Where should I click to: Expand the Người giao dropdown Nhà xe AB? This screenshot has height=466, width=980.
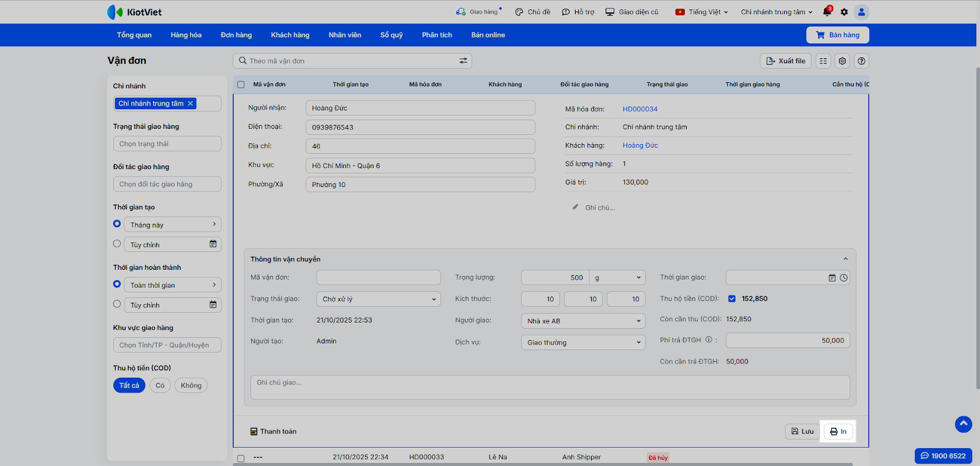[582, 321]
